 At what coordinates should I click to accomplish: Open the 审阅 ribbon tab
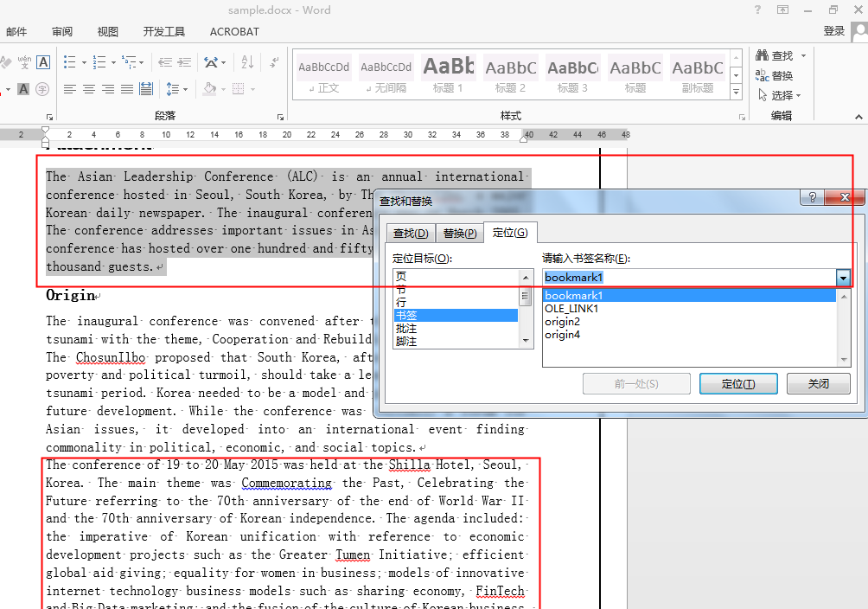click(62, 32)
